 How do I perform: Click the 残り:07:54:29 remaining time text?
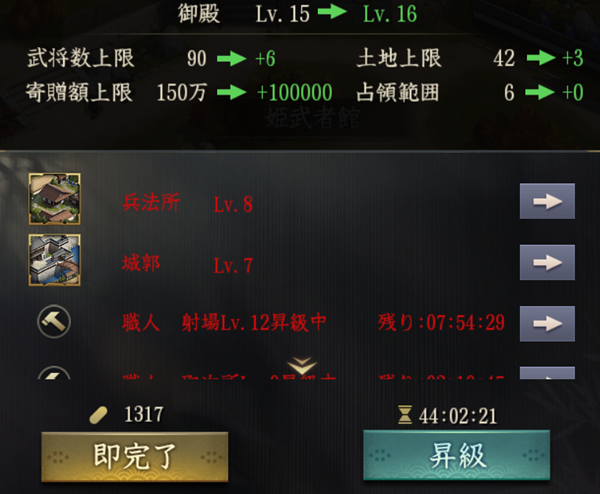click(x=441, y=322)
